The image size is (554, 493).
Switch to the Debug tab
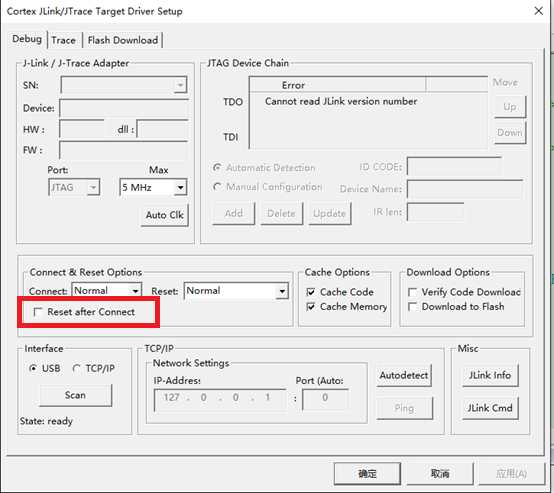[x=27, y=39]
